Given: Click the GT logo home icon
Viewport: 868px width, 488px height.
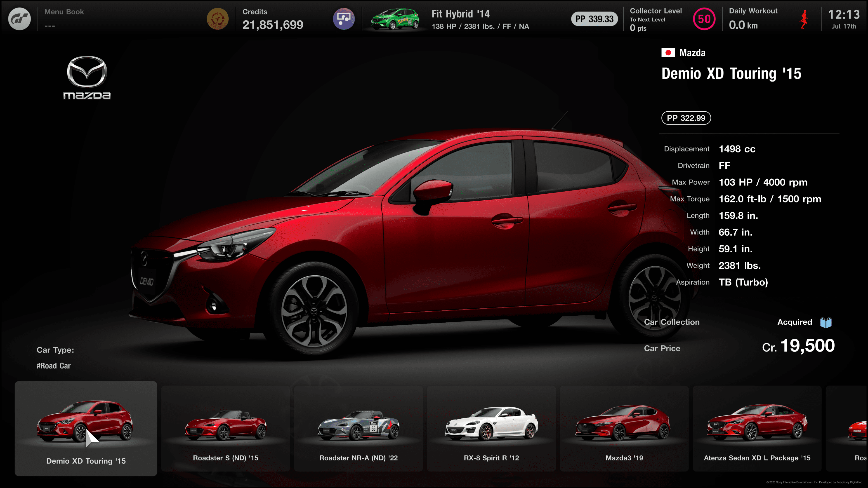Looking at the screenshot, I should (x=19, y=19).
